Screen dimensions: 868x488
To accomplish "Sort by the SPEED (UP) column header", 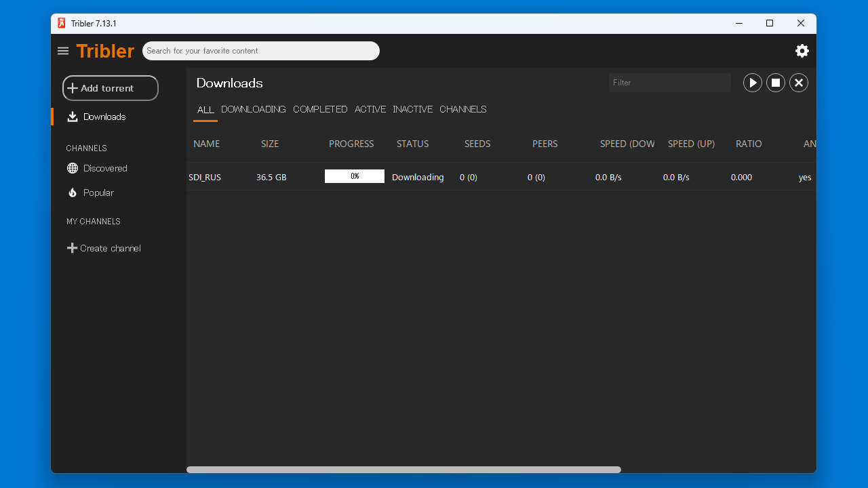I will point(691,144).
